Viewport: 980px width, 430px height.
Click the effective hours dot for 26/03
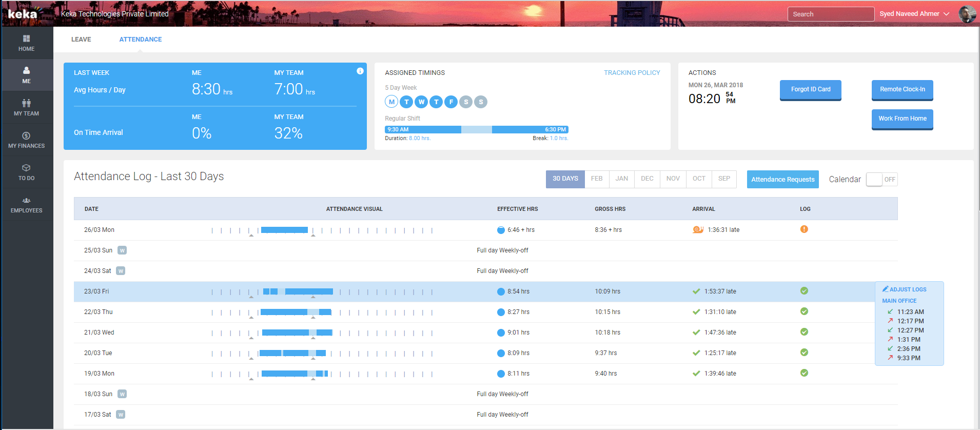tap(501, 230)
